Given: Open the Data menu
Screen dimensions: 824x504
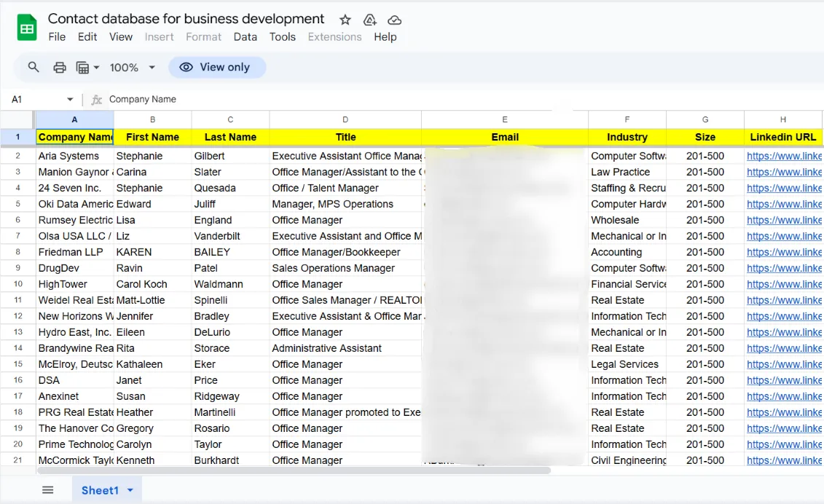Looking at the screenshot, I should (246, 37).
